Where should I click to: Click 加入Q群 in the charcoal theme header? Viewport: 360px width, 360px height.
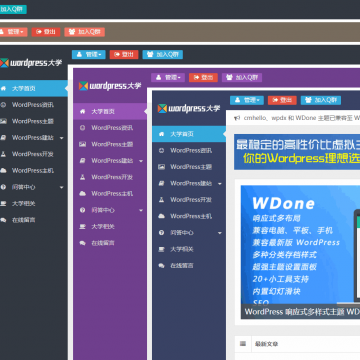(163, 55)
